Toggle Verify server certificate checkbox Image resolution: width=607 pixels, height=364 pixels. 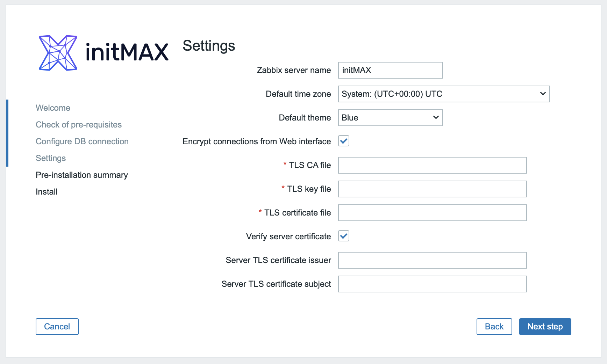[x=344, y=236]
